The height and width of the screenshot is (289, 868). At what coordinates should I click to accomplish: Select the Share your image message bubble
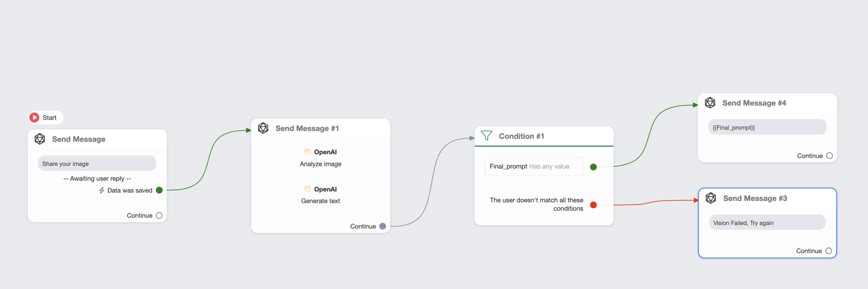(97, 164)
